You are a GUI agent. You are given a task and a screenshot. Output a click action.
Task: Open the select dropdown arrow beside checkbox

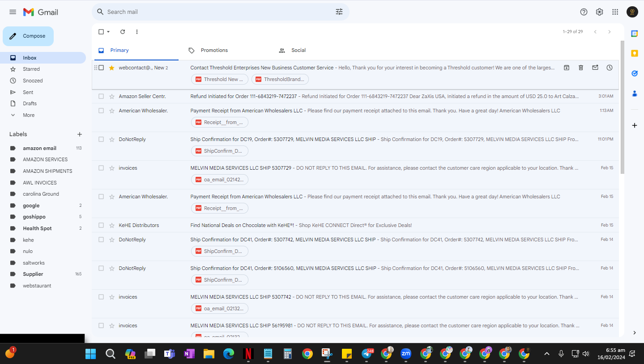(x=108, y=32)
